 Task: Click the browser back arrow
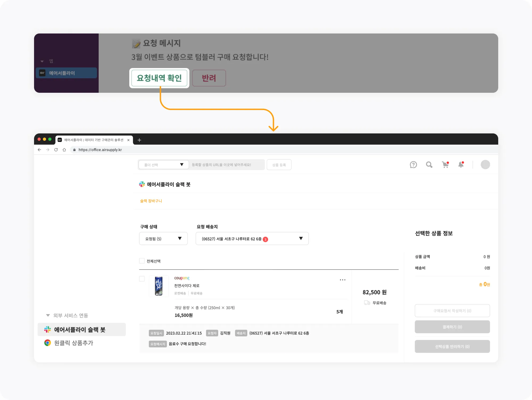(x=39, y=150)
